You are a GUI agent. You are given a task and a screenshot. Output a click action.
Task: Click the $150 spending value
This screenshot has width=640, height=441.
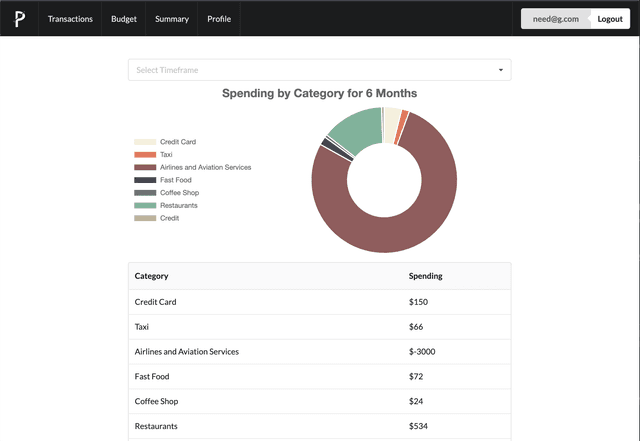[x=418, y=302]
